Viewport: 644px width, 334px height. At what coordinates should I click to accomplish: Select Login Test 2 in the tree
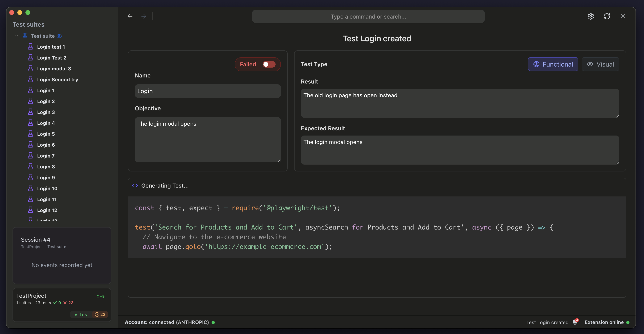(52, 58)
